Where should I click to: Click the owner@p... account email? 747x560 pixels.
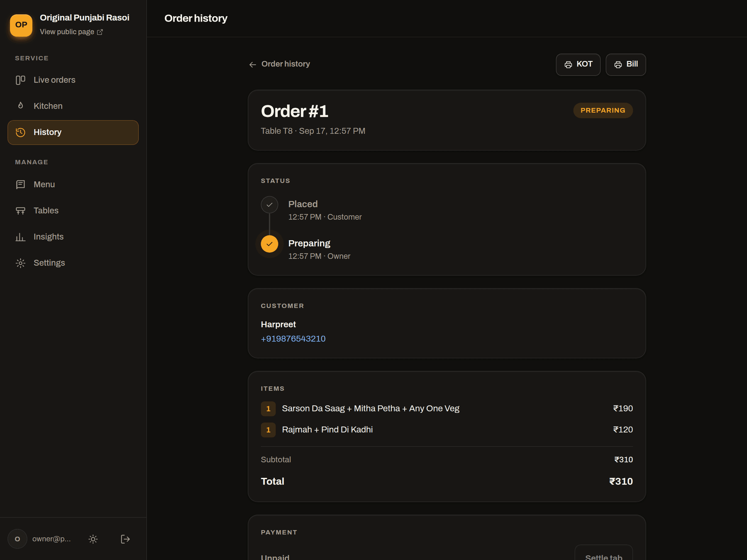pyautogui.click(x=51, y=539)
